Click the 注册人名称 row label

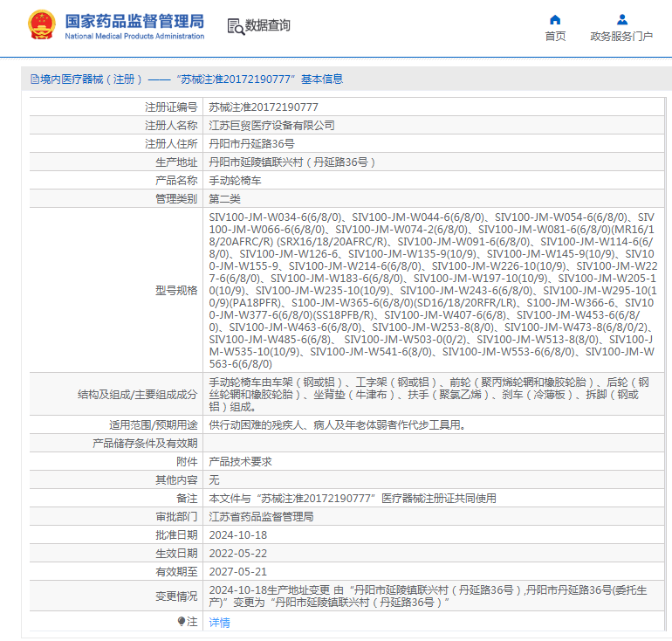(171, 126)
